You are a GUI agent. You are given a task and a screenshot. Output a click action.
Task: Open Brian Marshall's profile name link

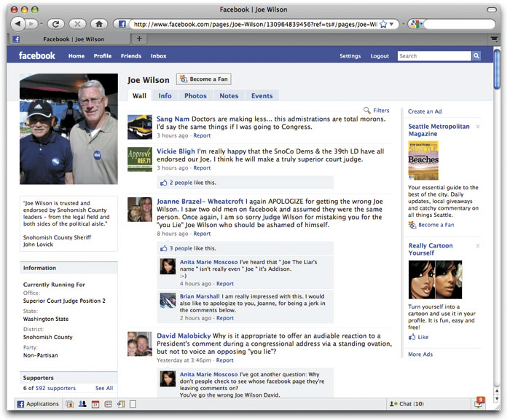(x=200, y=296)
